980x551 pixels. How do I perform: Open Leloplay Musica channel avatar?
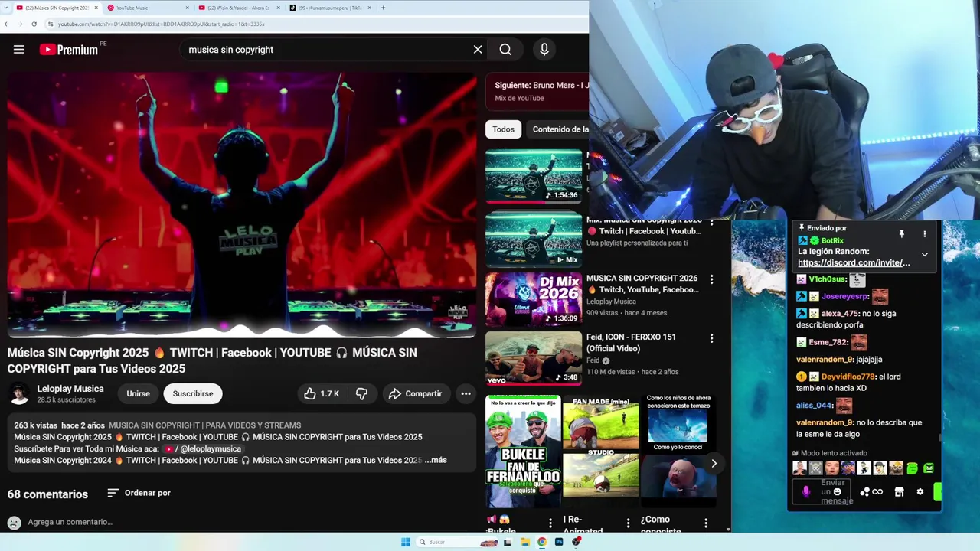click(x=19, y=394)
